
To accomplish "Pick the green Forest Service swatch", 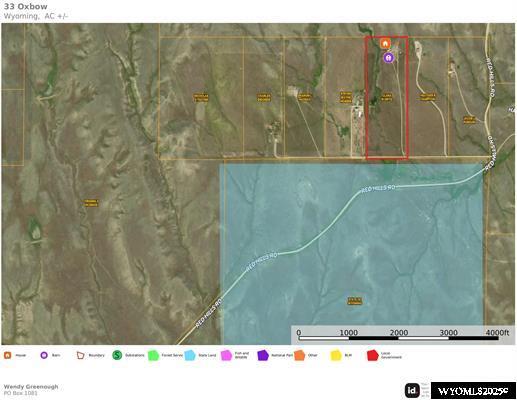I will [x=154, y=355].
